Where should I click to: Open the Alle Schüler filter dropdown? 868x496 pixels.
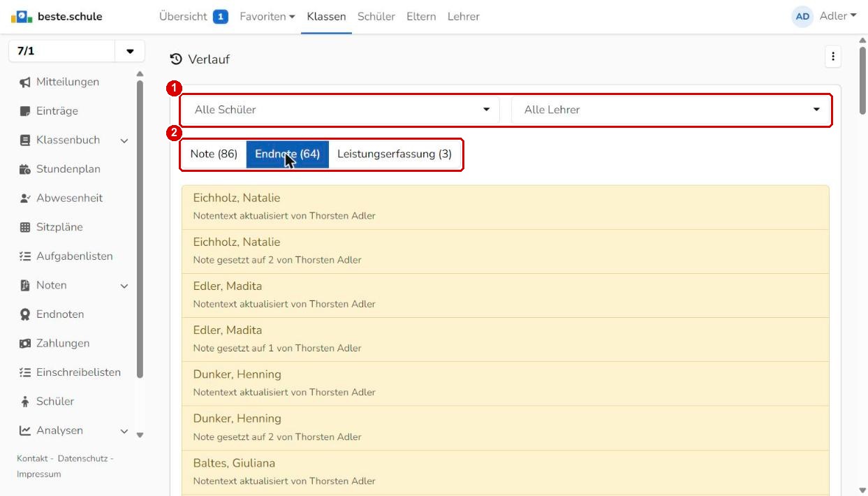point(341,110)
